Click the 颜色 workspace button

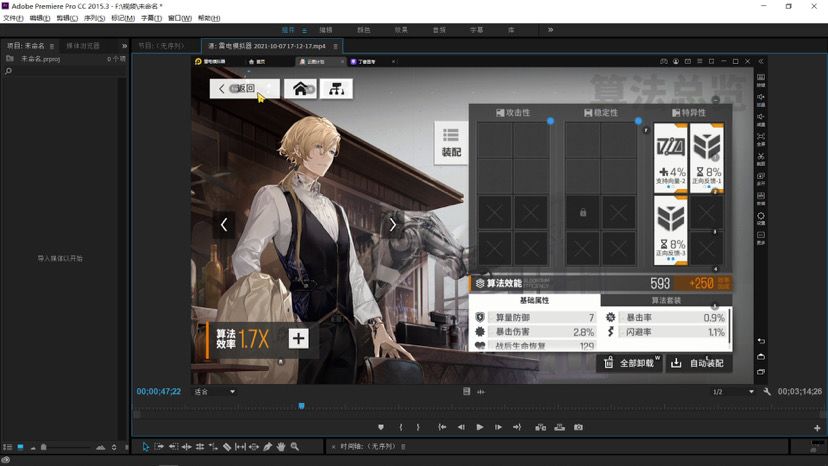pyautogui.click(x=364, y=30)
